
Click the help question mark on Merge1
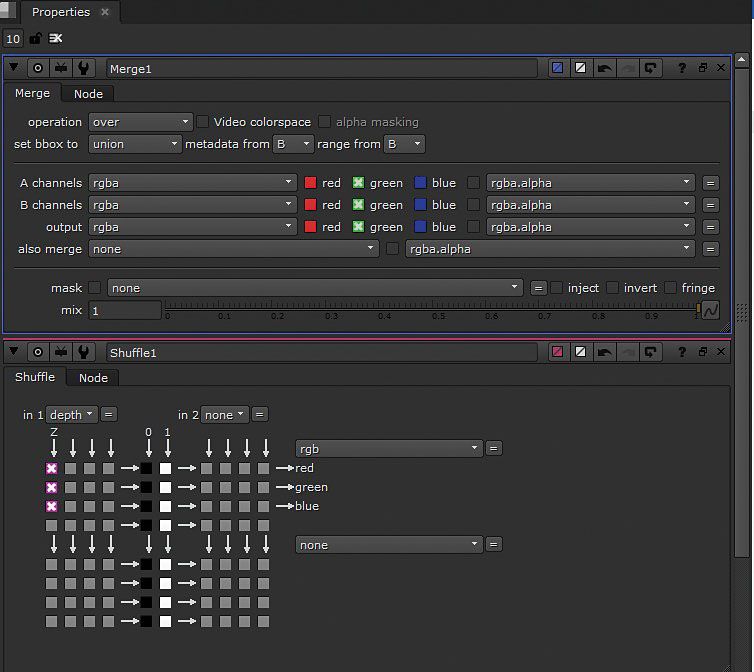(681, 69)
